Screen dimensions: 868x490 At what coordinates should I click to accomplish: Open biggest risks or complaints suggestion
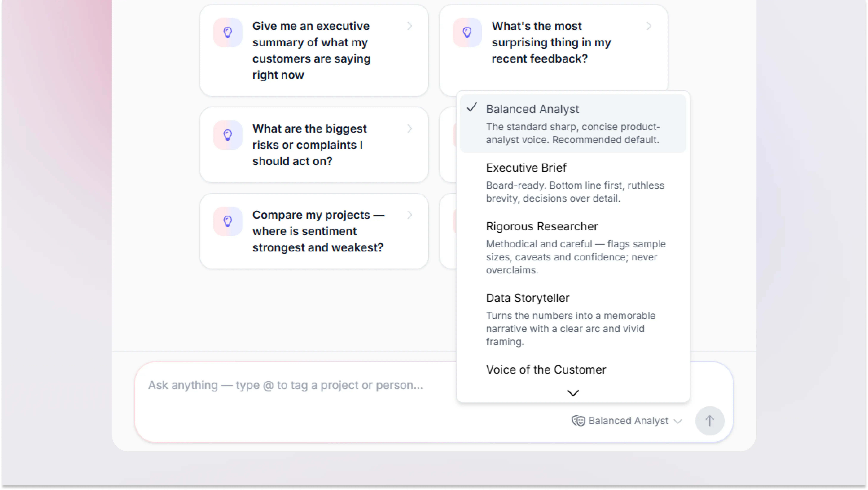(x=314, y=145)
